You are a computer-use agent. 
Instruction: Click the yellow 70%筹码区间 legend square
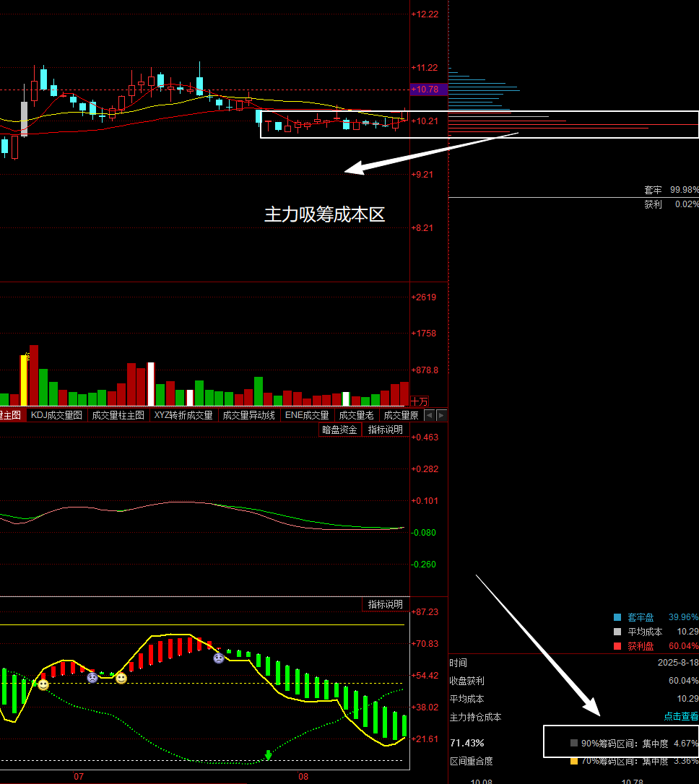tap(574, 761)
